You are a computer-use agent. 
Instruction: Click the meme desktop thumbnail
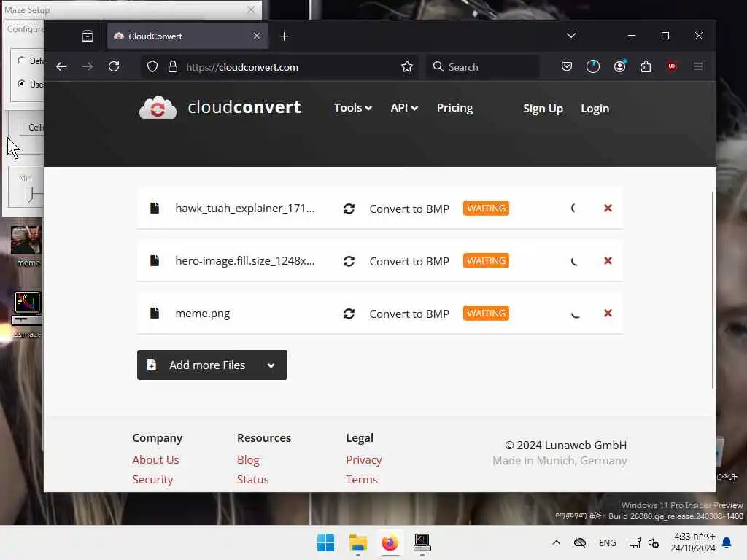(x=27, y=246)
